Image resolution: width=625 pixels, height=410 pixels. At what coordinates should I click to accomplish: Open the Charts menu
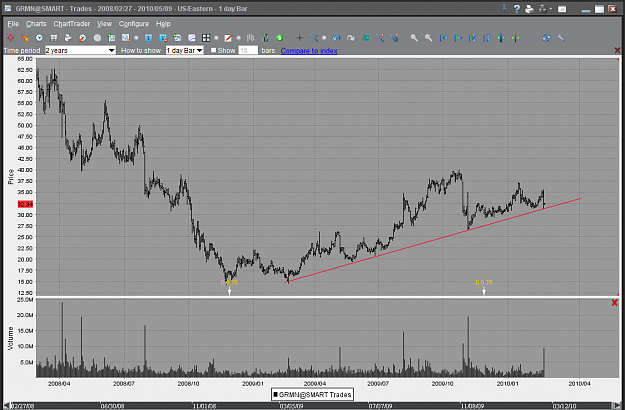[36, 24]
